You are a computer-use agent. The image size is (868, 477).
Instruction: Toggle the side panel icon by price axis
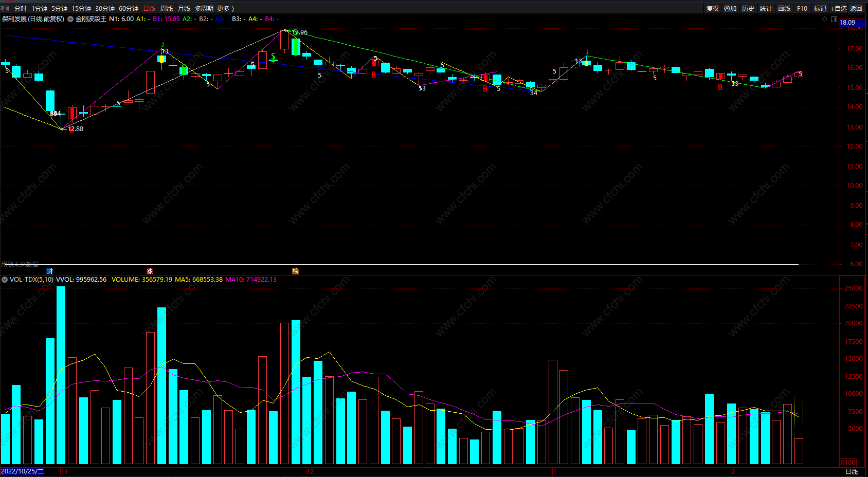pyautogui.click(x=834, y=20)
